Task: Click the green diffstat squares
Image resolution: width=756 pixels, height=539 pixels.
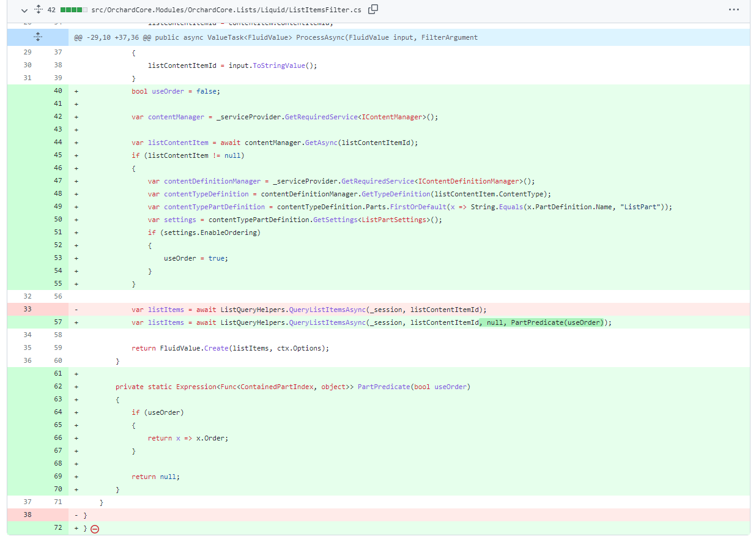Action: coord(74,10)
